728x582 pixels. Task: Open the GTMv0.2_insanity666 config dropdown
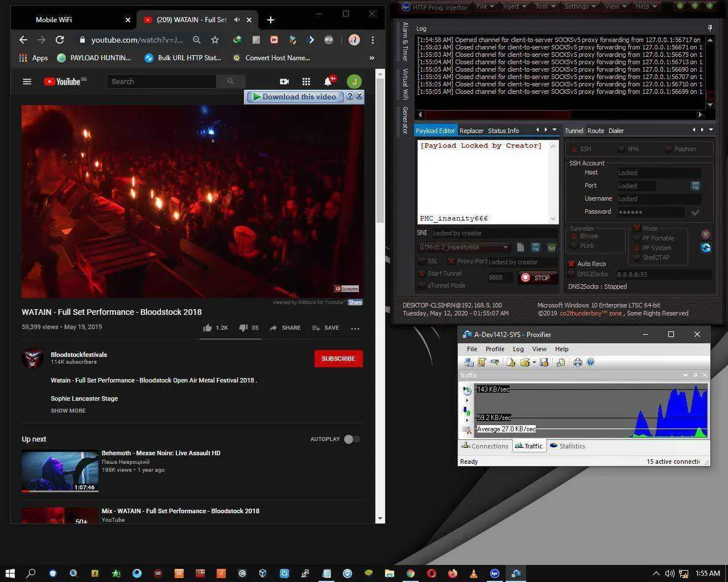[x=505, y=247]
